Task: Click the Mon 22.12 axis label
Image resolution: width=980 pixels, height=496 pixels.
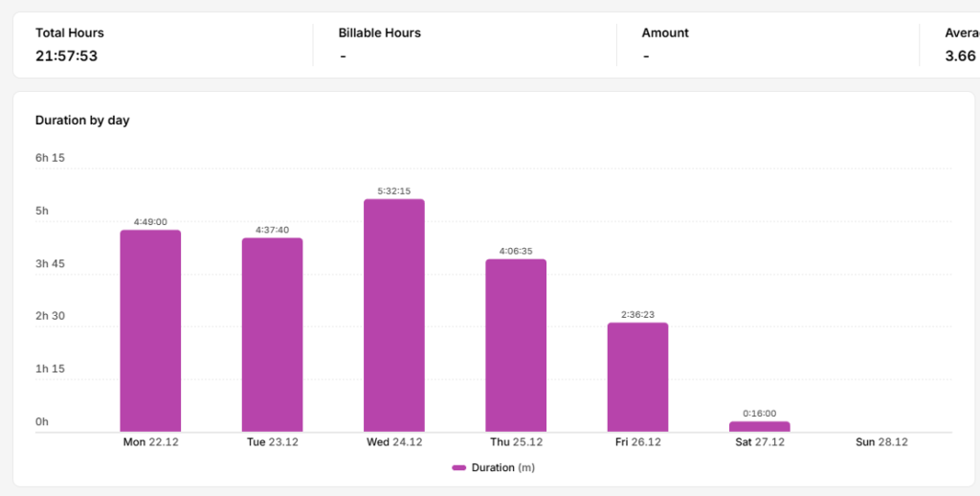Action: [150, 442]
